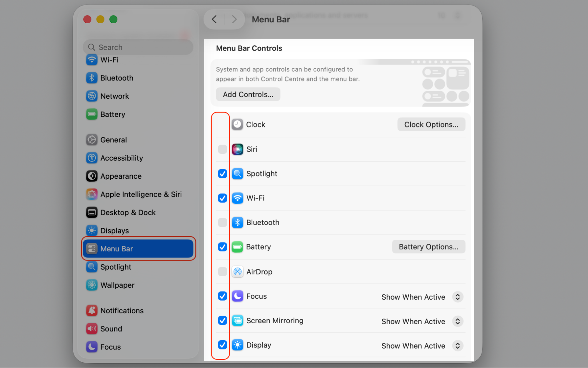This screenshot has width=588, height=368.
Task: Click the Displays sun icon in sidebar
Action: point(92,231)
